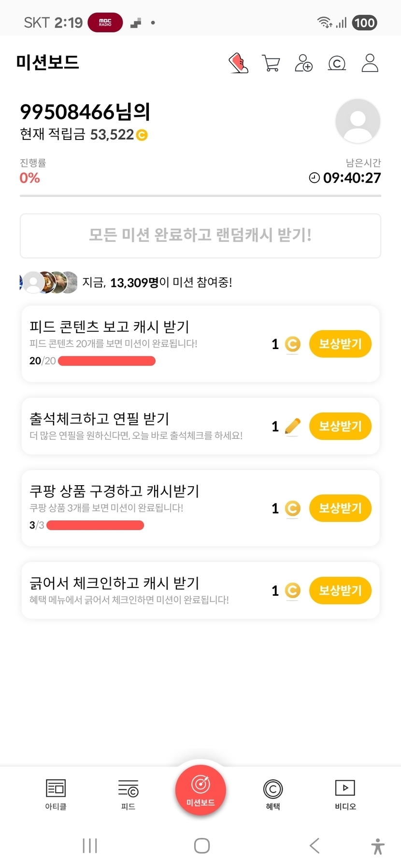Tap the add friend icon
Screen dimensions: 401x868
[x=303, y=63]
